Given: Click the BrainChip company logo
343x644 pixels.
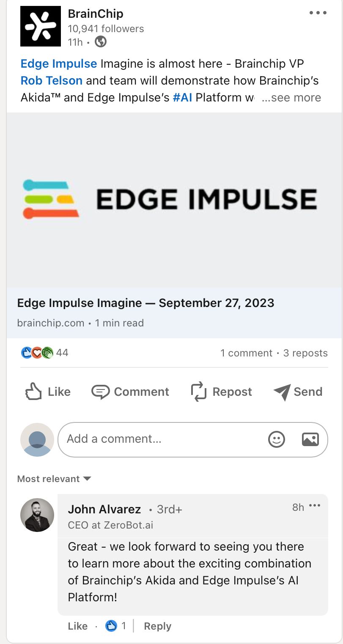Looking at the screenshot, I should point(41,26).
